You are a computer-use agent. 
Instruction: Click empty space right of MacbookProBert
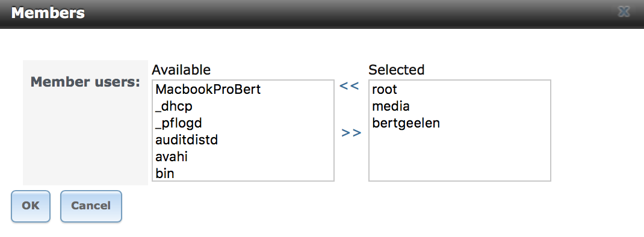point(297,90)
